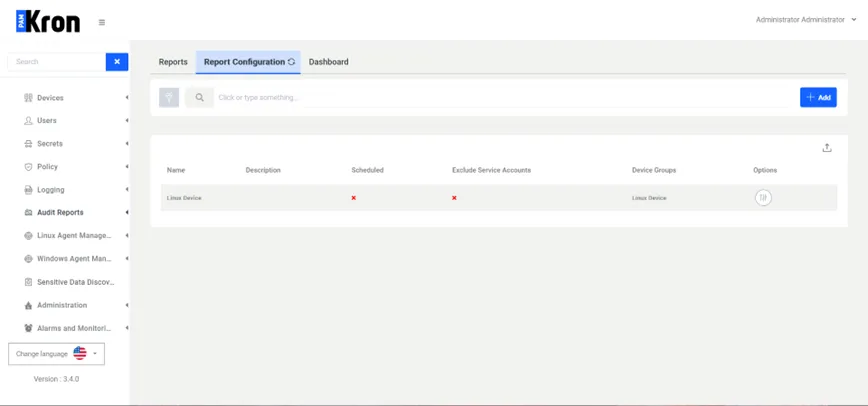Click the Audit Reports icon

click(29, 213)
